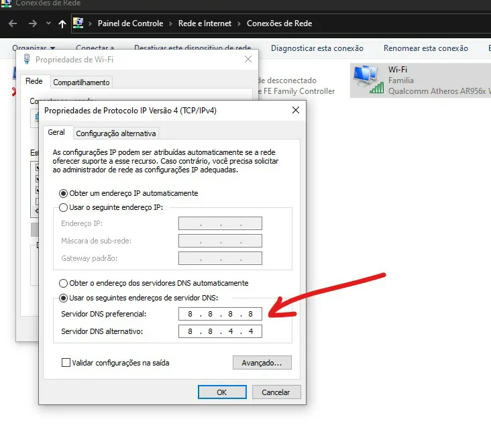
Task: Select Obter um endereço IP automaticamente
Action: coord(129,193)
